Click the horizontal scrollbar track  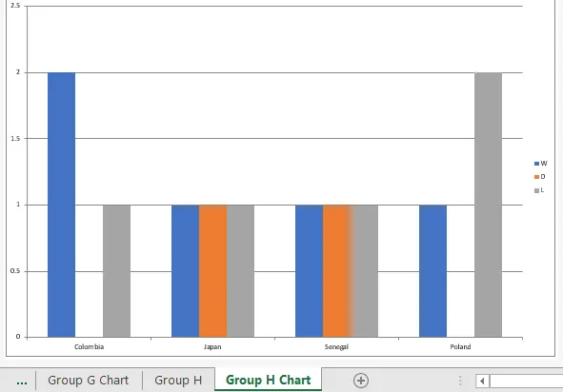(x=526, y=381)
